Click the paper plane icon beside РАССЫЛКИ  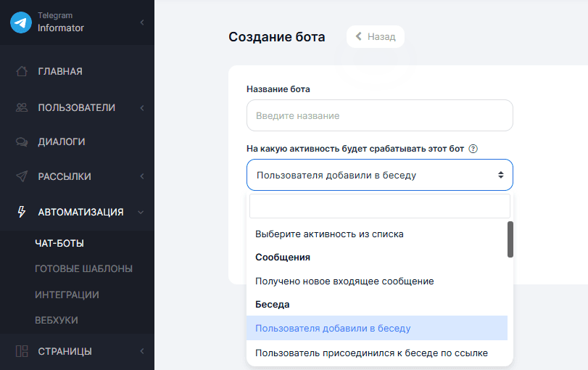(22, 176)
